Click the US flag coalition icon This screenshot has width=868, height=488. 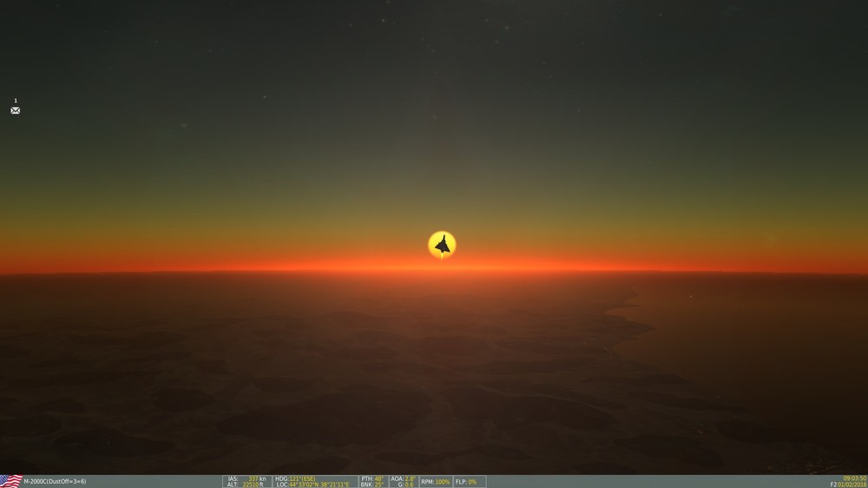click(11, 481)
